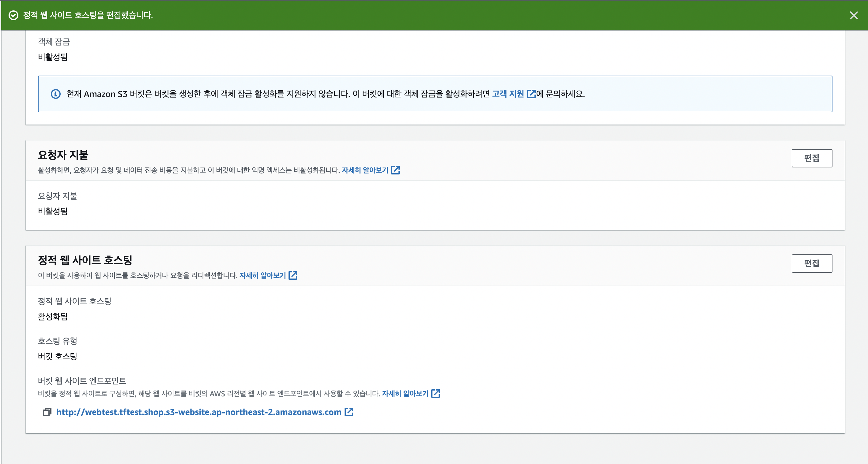The image size is (868, 464).
Task: Click 편집 button for 요청자 지불
Action: [811, 158]
